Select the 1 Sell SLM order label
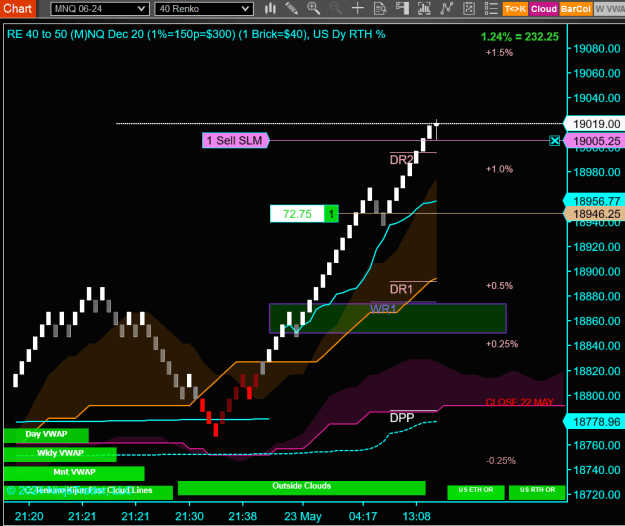Viewport: 625px width, 526px height. (x=236, y=140)
